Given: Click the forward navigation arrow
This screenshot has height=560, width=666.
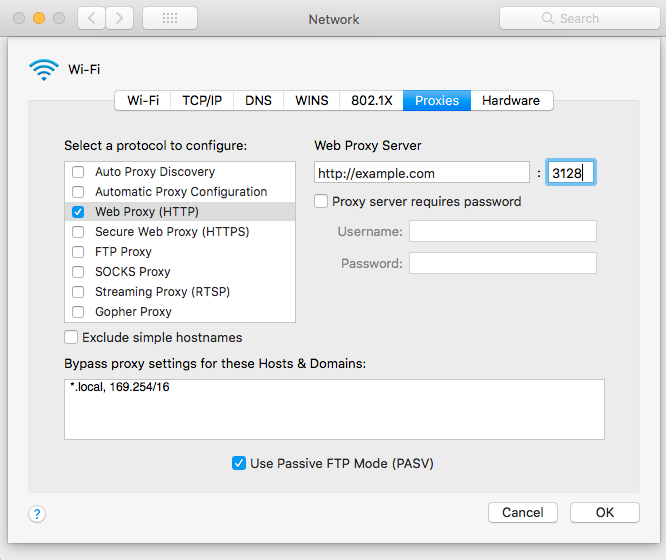Looking at the screenshot, I should (x=119, y=18).
